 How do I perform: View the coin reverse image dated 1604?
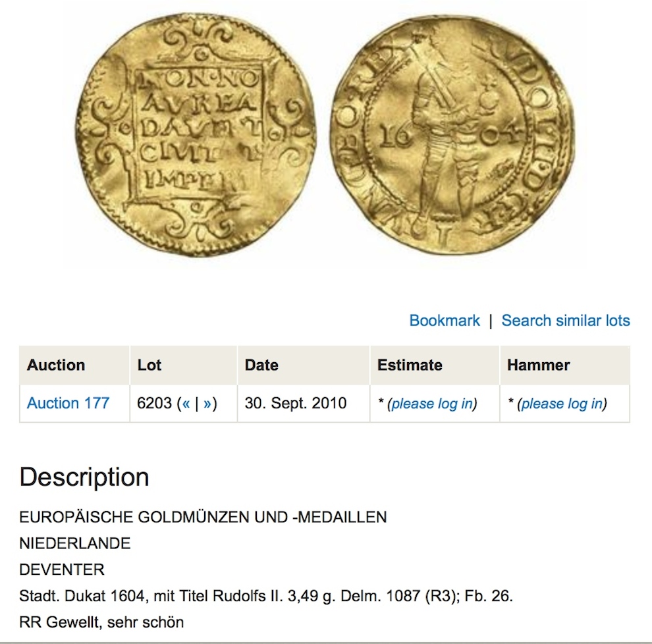(454, 134)
